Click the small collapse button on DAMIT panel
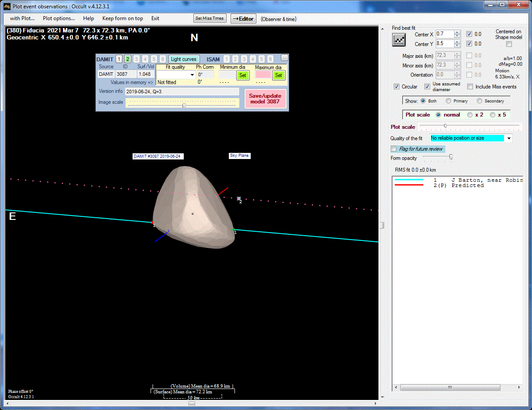Viewport: 532px width, 410px height. coord(284,58)
